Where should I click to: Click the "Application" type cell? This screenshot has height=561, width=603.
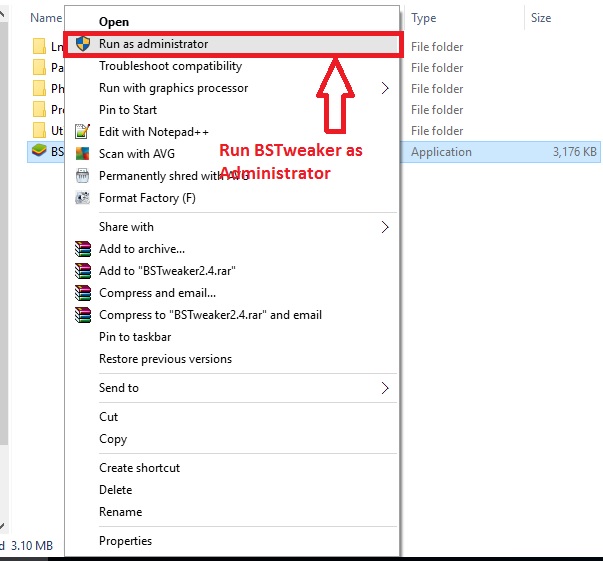(441, 152)
